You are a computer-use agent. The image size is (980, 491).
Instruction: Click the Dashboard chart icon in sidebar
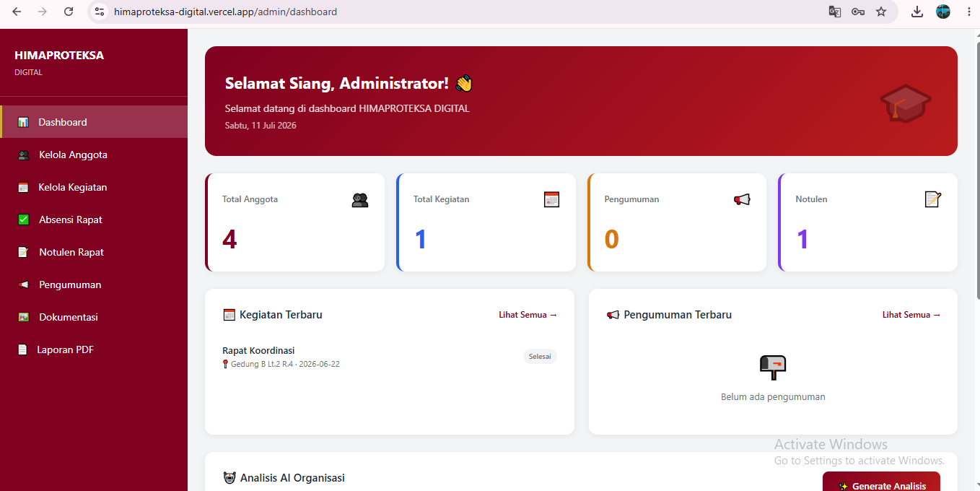pos(23,122)
